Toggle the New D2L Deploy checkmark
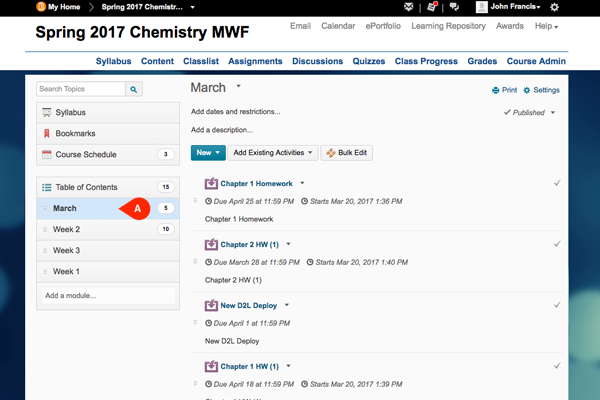The height and width of the screenshot is (400, 600). [557, 305]
